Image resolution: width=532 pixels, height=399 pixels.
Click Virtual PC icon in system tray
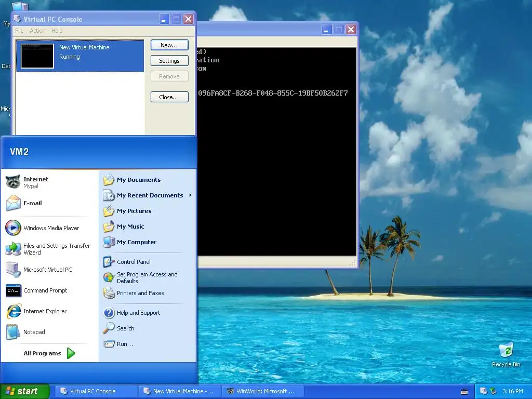[x=484, y=391]
